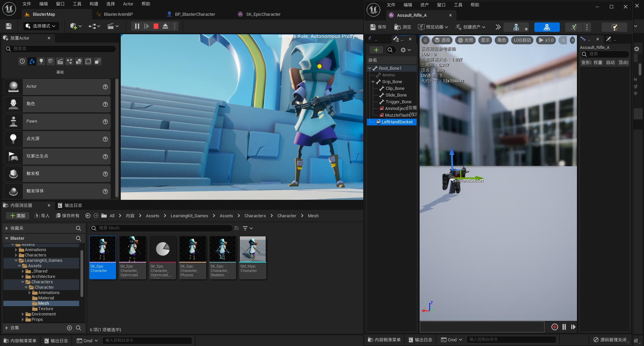Toggle the 透视 perspective view button
The width and height of the screenshot is (644, 346).
(x=442, y=40)
